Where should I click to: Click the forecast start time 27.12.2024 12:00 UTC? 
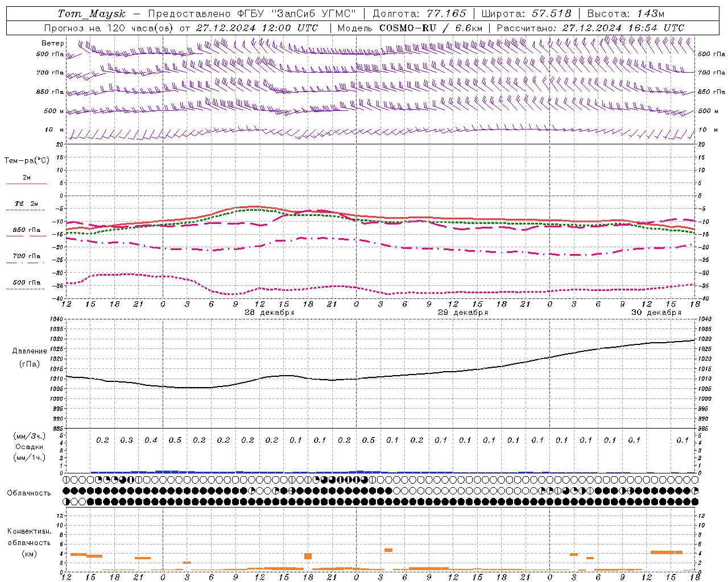click(x=257, y=28)
